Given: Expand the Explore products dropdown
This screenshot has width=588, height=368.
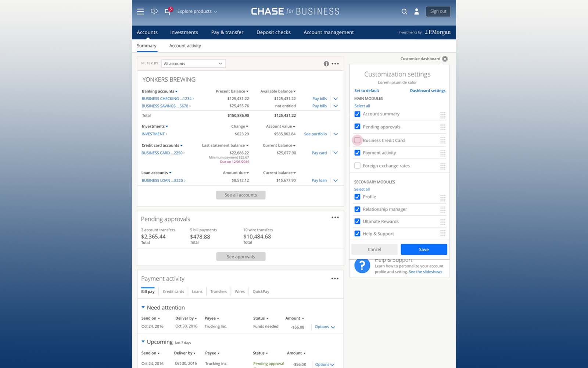Looking at the screenshot, I should coord(197,11).
